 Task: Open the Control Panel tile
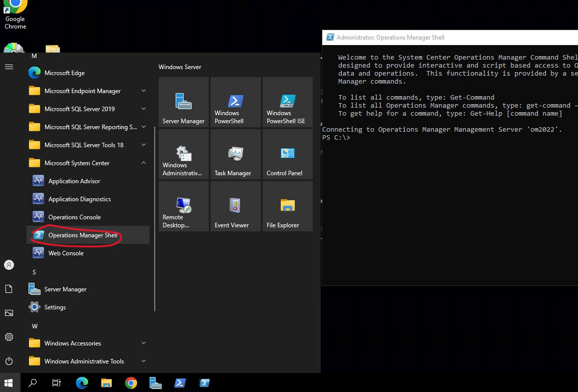pyautogui.click(x=288, y=154)
